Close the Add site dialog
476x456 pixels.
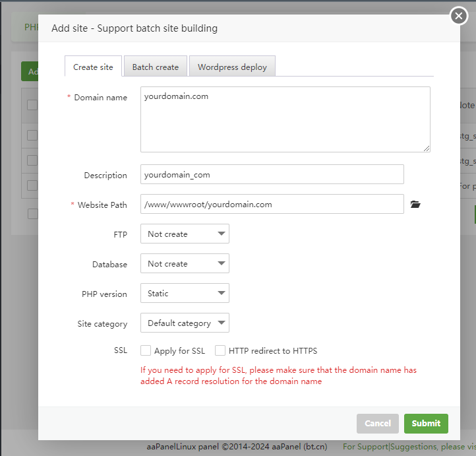(459, 16)
